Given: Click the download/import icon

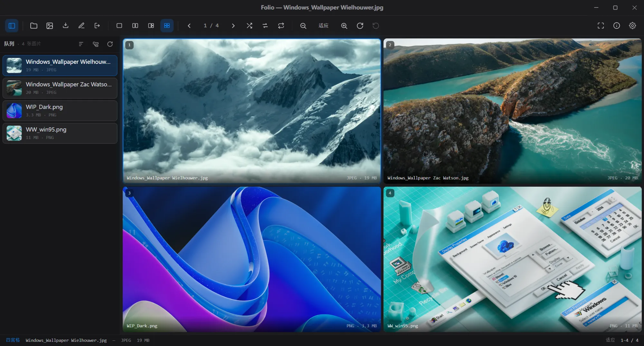Looking at the screenshot, I should [65, 25].
